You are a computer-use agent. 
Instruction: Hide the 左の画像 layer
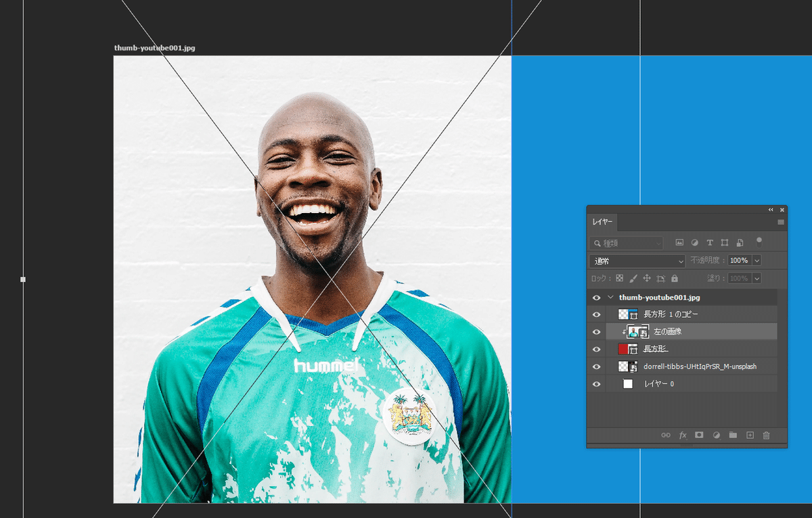pyautogui.click(x=596, y=332)
